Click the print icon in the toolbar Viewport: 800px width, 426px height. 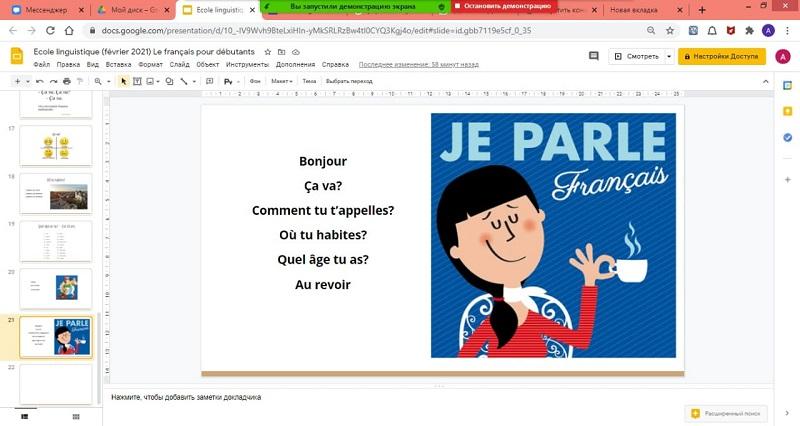pyautogui.click(x=66, y=81)
